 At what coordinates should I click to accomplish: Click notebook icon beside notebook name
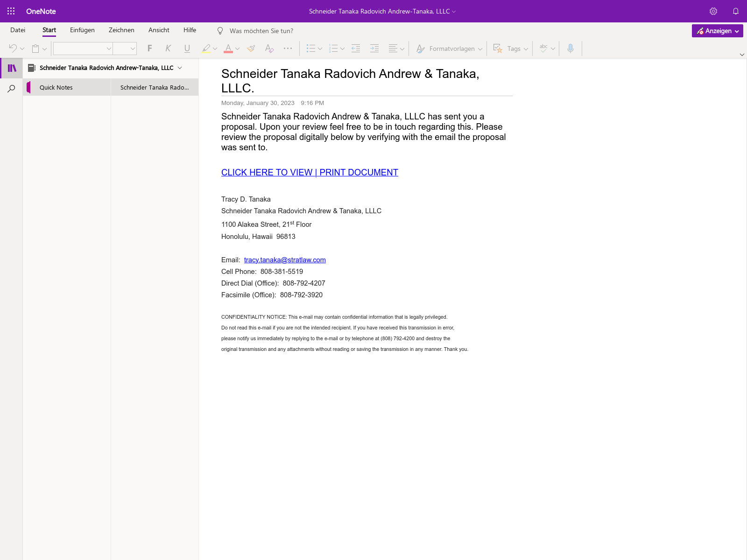coord(32,68)
